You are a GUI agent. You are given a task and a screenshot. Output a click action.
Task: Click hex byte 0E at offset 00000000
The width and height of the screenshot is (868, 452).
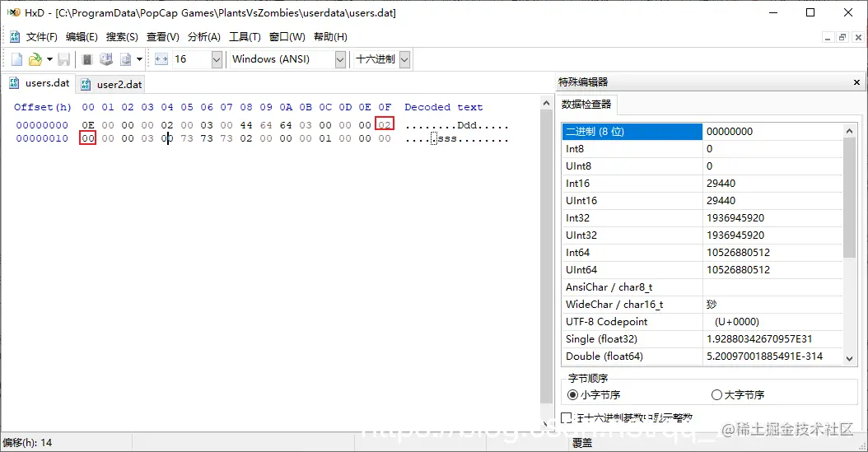pyautogui.click(x=88, y=125)
